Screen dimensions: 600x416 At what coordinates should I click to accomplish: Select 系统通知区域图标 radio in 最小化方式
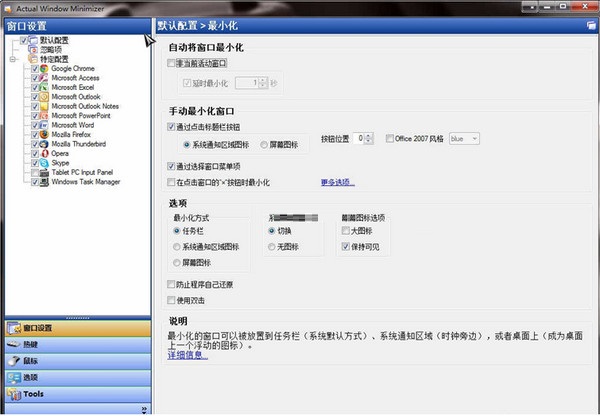point(176,247)
